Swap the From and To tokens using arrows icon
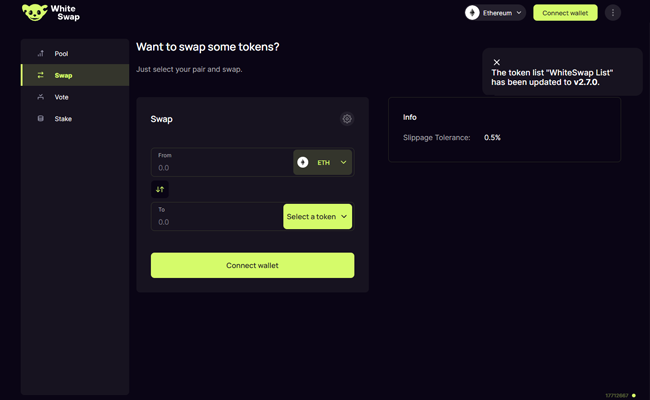 point(160,189)
